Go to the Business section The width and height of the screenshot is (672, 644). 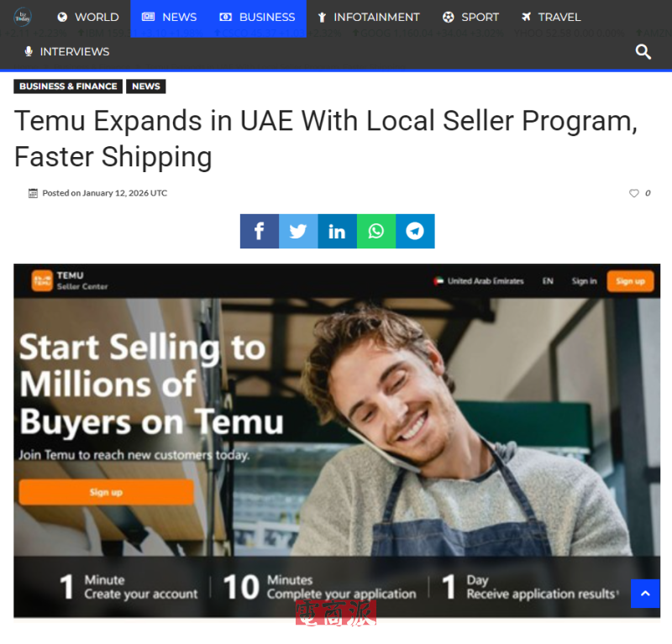[x=257, y=17]
